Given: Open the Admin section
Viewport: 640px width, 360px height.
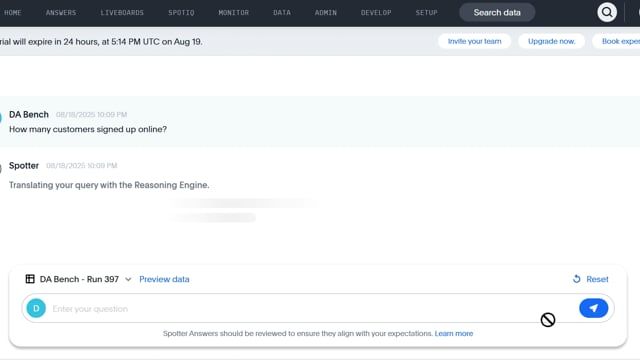Looking at the screenshot, I should coord(326,13).
